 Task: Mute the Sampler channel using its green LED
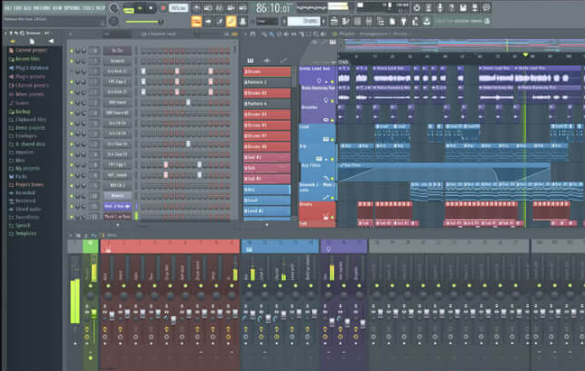(72, 61)
